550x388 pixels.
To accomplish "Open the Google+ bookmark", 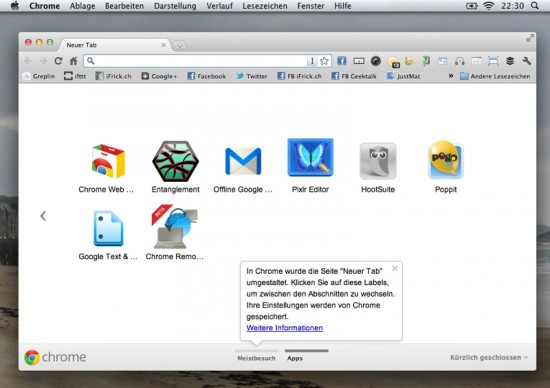I will pyautogui.click(x=159, y=76).
